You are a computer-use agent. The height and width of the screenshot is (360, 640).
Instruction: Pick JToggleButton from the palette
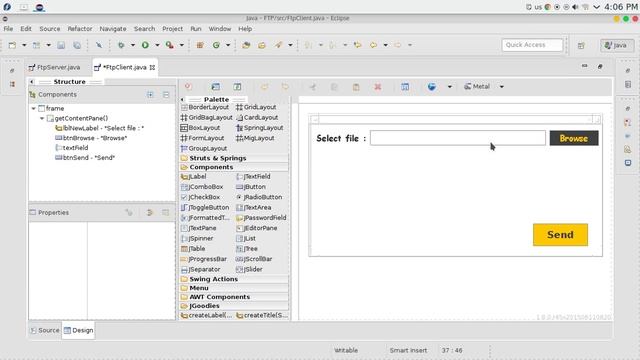pos(205,207)
